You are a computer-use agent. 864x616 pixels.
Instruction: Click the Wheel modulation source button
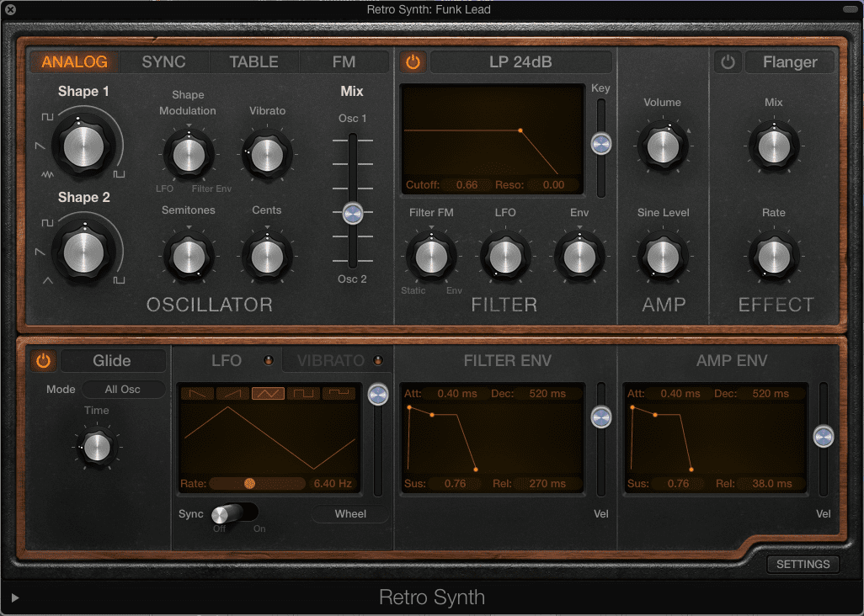(349, 513)
